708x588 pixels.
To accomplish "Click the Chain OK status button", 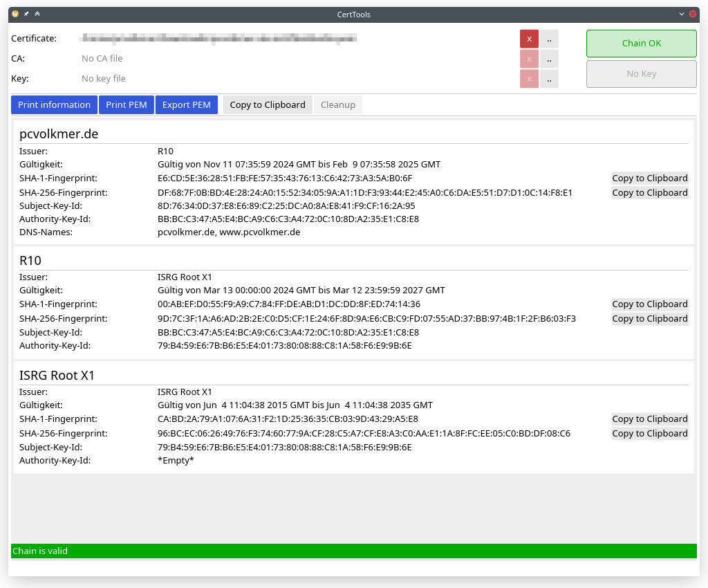I will pos(641,43).
